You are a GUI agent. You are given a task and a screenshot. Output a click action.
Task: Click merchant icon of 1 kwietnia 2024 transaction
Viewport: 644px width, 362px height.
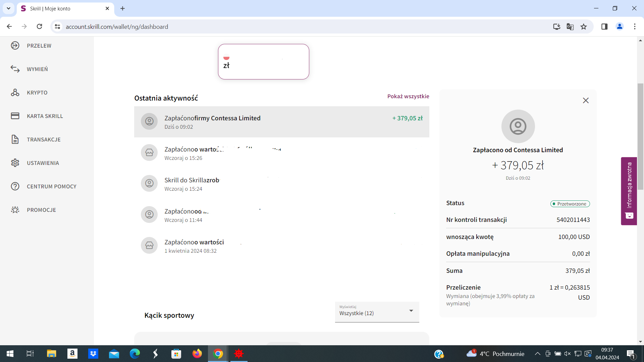tap(149, 245)
